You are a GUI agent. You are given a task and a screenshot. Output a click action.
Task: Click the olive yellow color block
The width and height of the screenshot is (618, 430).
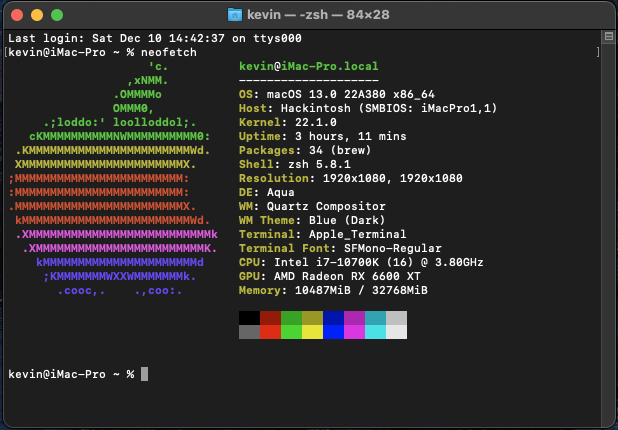point(312,318)
